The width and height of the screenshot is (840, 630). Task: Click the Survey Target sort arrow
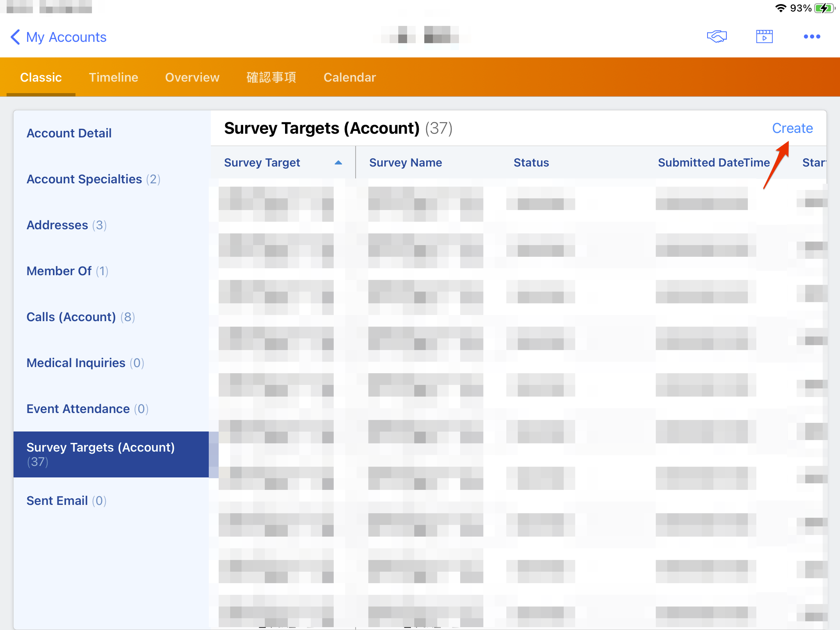(x=338, y=163)
